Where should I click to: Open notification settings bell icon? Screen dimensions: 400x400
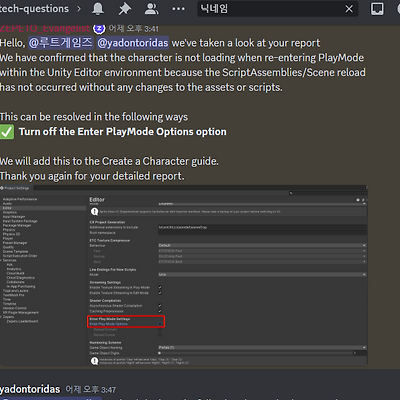tap(98, 9)
